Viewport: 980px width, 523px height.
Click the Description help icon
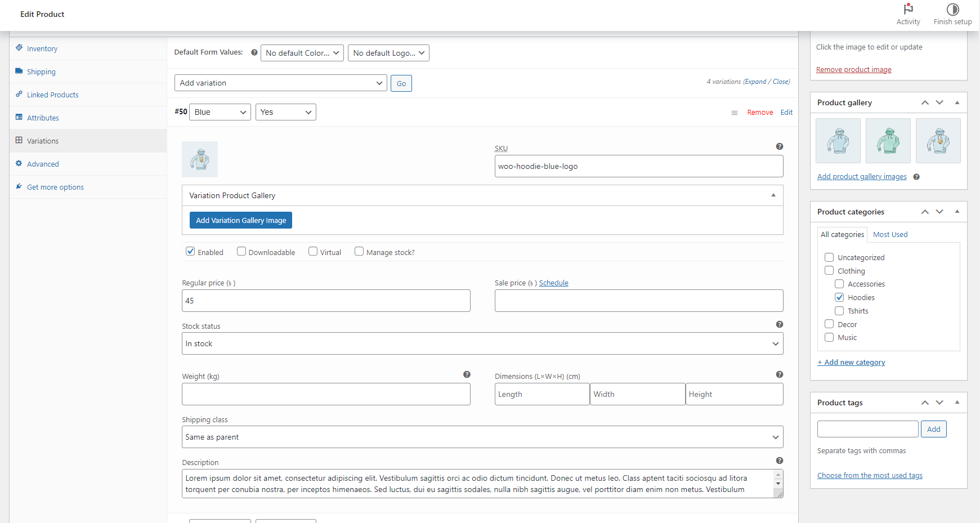pyautogui.click(x=780, y=461)
